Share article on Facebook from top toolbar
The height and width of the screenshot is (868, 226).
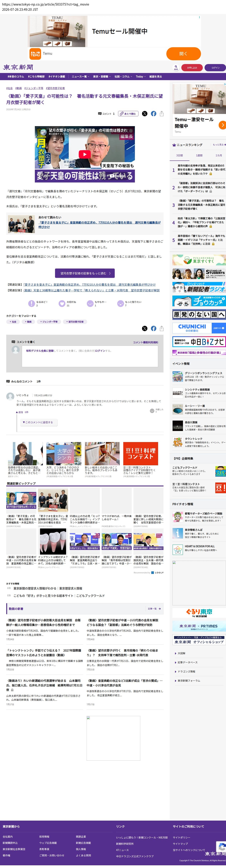click(153, 114)
